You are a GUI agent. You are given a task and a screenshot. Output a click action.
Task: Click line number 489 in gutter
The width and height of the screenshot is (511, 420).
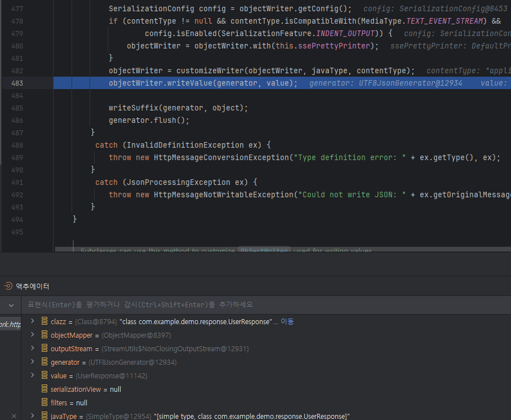17,157
